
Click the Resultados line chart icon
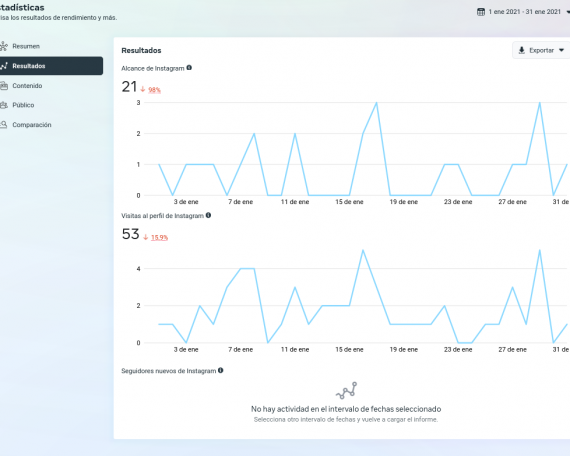4,66
